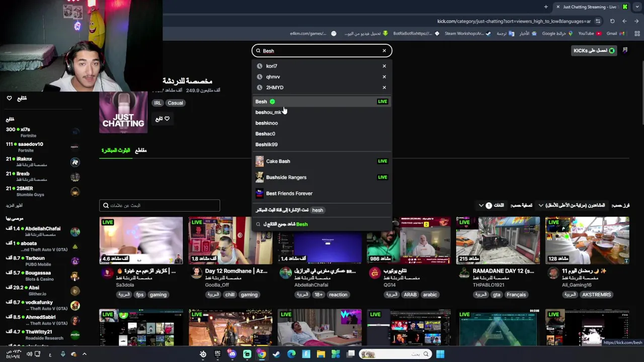Open the live Besh channel suggestion

click(321, 102)
